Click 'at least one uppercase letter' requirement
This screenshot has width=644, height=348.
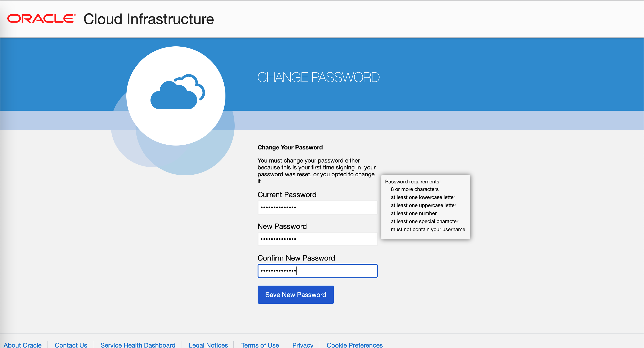coord(424,205)
